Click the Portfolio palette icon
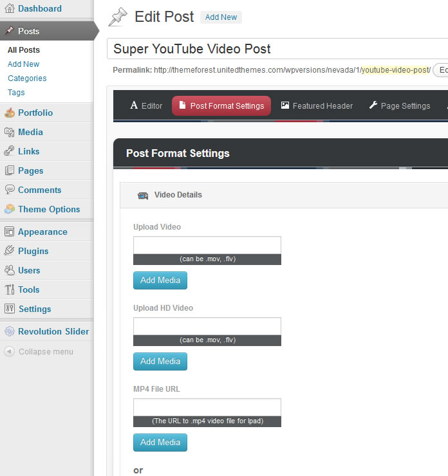The width and height of the screenshot is (448, 476). [9, 113]
